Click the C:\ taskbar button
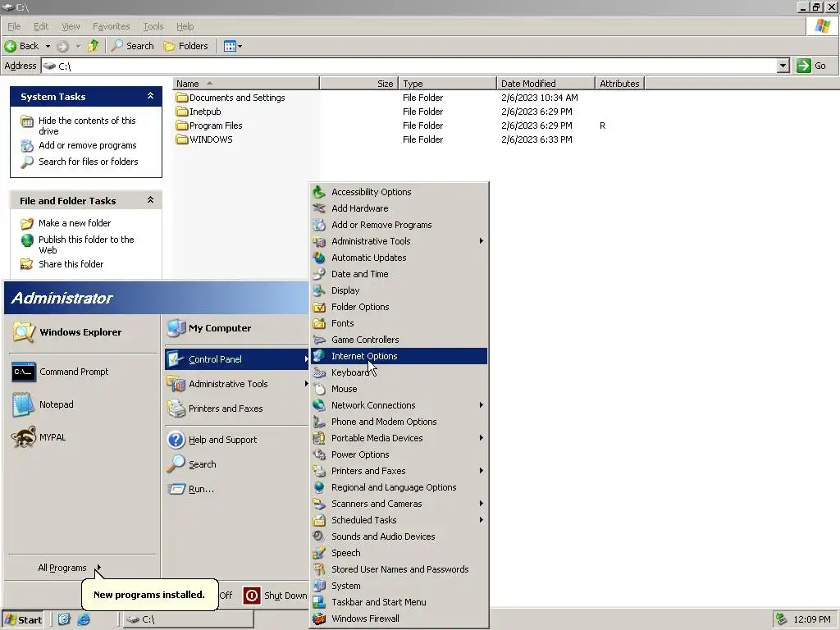This screenshot has height=630, width=840. (189, 619)
